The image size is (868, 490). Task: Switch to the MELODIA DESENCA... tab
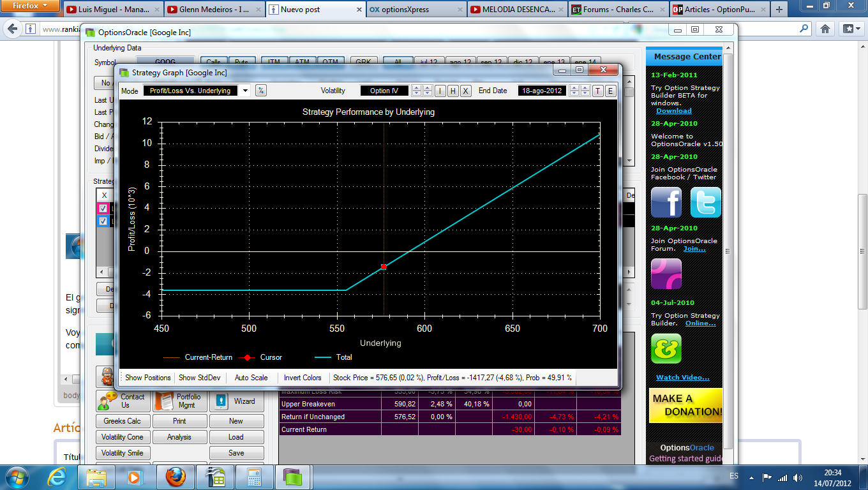(516, 10)
